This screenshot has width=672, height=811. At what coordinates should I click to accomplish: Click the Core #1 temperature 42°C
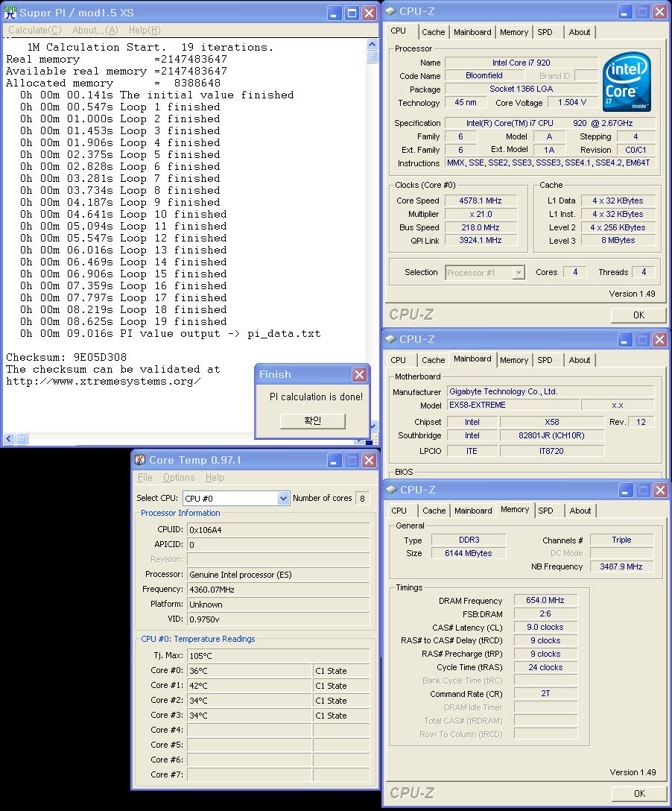click(249, 686)
